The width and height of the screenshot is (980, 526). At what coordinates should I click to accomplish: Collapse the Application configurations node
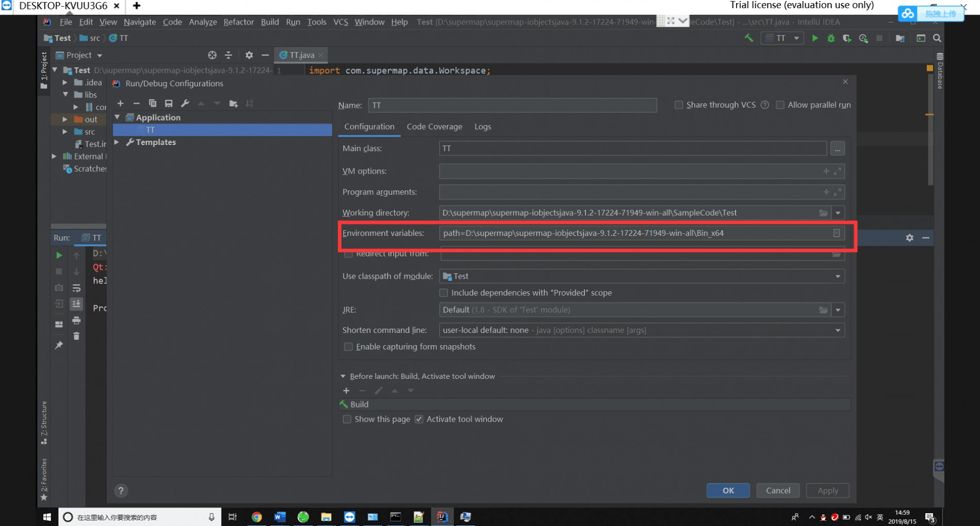click(x=118, y=117)
